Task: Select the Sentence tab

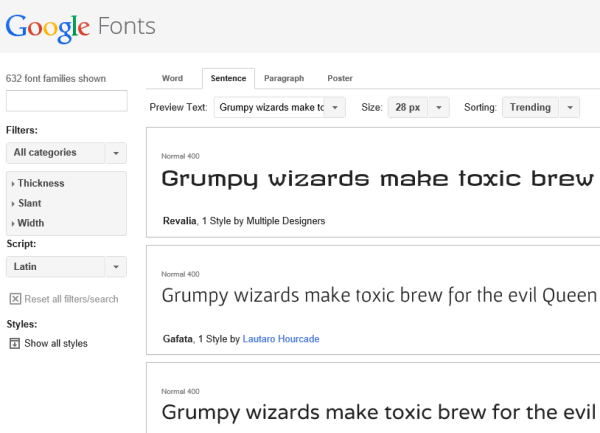Action: [228, 78]
